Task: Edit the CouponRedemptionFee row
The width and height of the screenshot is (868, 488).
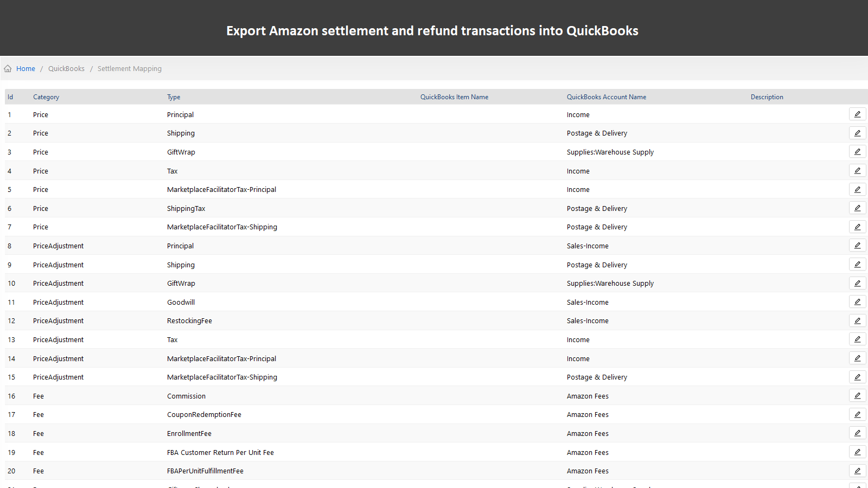Action: coord(857,414)
